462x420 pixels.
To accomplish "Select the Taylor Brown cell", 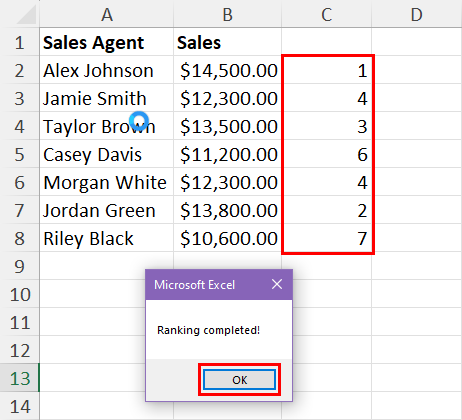I will tap(107, 126).
